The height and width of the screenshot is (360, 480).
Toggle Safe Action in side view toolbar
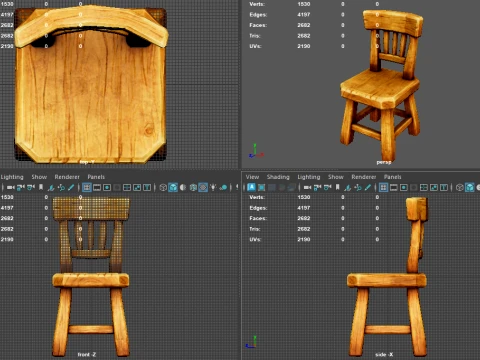click(x=434, y=187)
